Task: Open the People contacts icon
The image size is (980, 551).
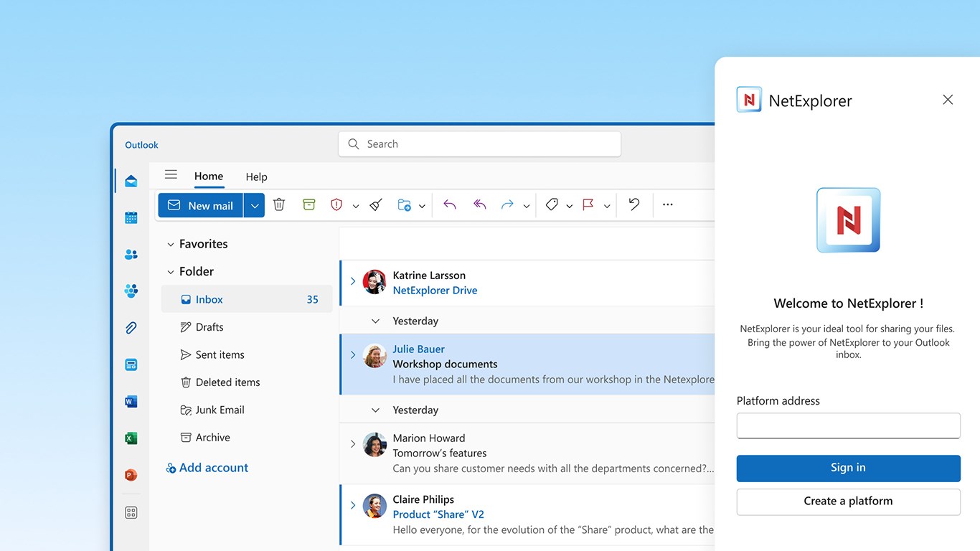Action: coord(131,254)
